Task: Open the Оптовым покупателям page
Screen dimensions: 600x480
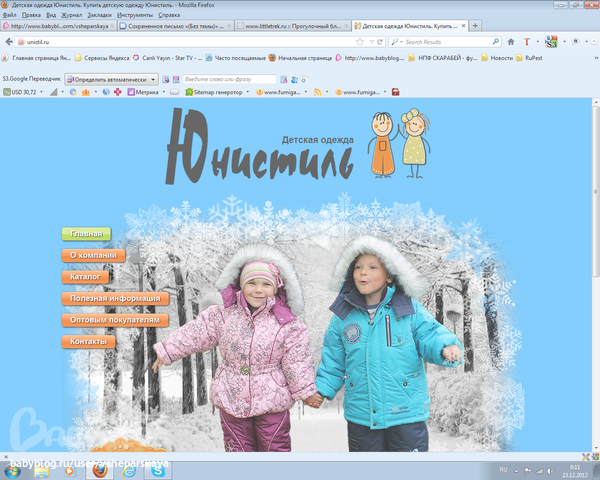Action: click(114, 320)
